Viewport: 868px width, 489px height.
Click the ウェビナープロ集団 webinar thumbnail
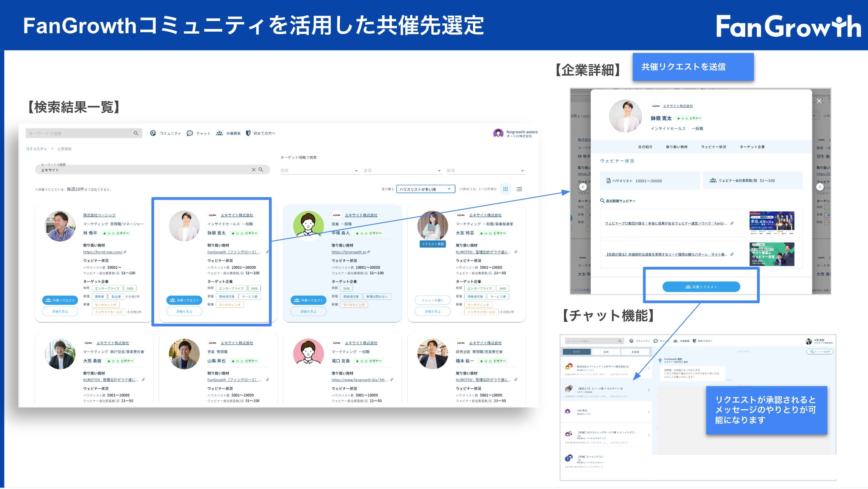772,223
